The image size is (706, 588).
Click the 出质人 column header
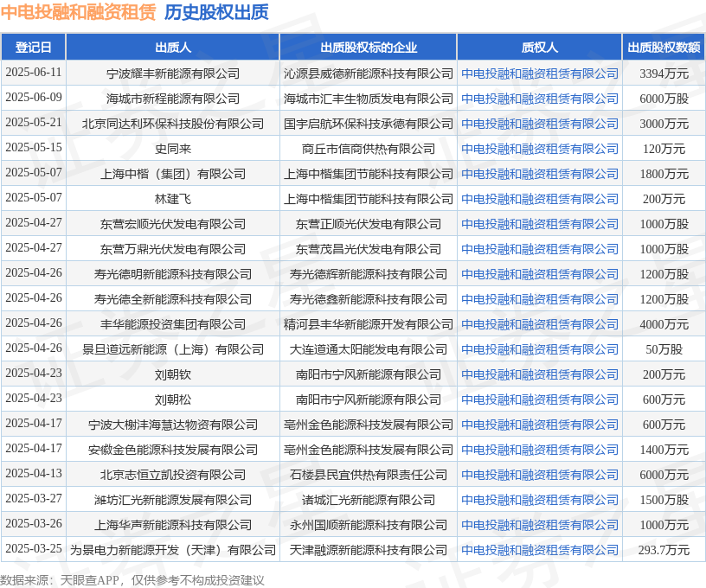(173, 48)
